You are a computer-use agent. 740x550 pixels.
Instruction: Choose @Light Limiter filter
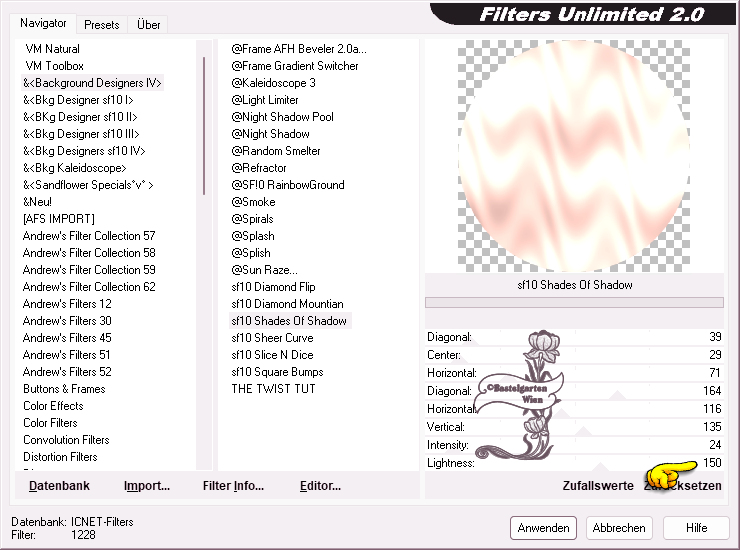[x=265, y=100]
